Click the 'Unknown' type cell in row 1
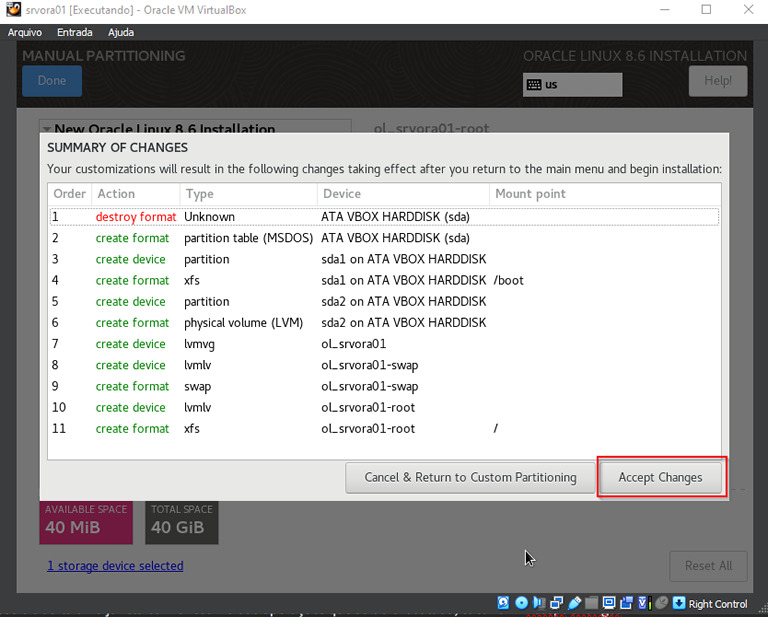The width and height of the screenshot is (768, 617). [209, 217]
